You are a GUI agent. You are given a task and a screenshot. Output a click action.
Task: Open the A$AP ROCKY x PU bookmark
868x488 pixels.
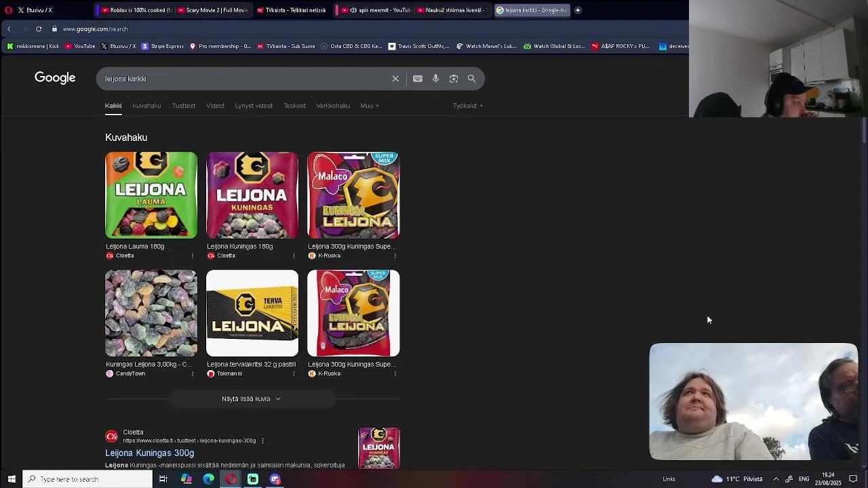click(620, 46)
